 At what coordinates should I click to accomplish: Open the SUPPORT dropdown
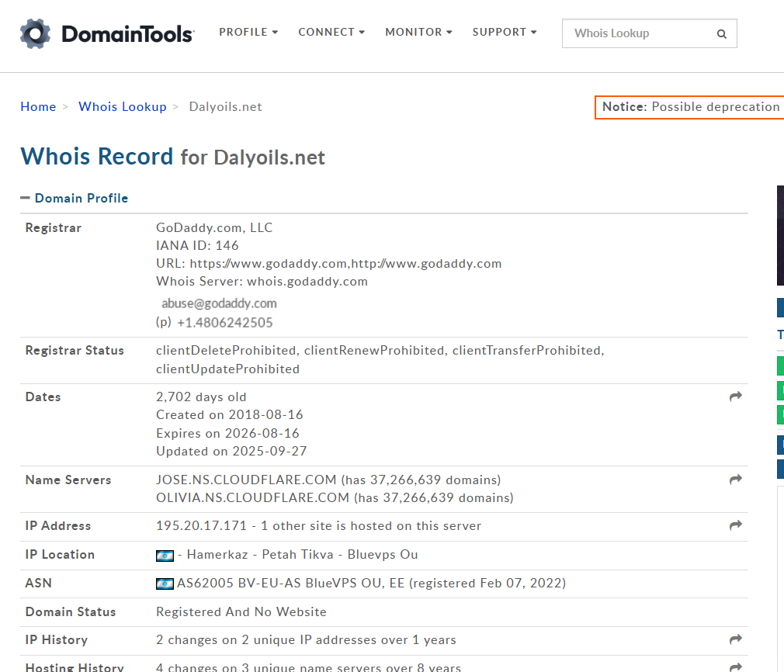504,32
